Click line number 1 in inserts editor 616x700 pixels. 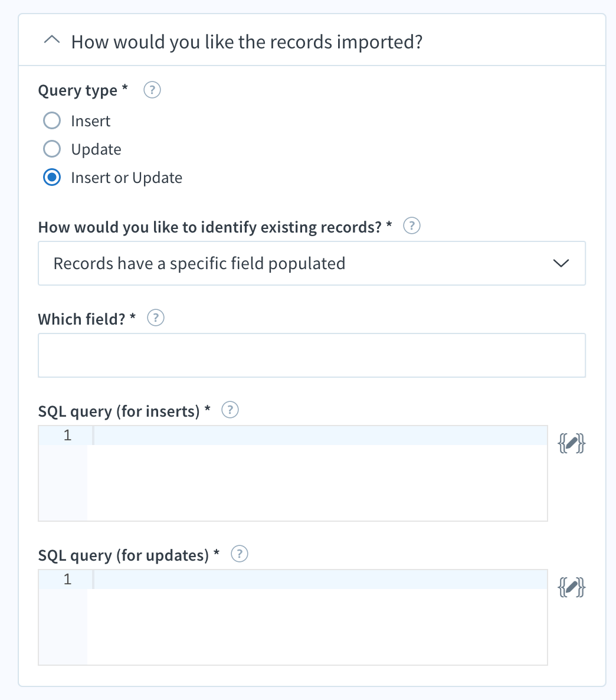67,436
